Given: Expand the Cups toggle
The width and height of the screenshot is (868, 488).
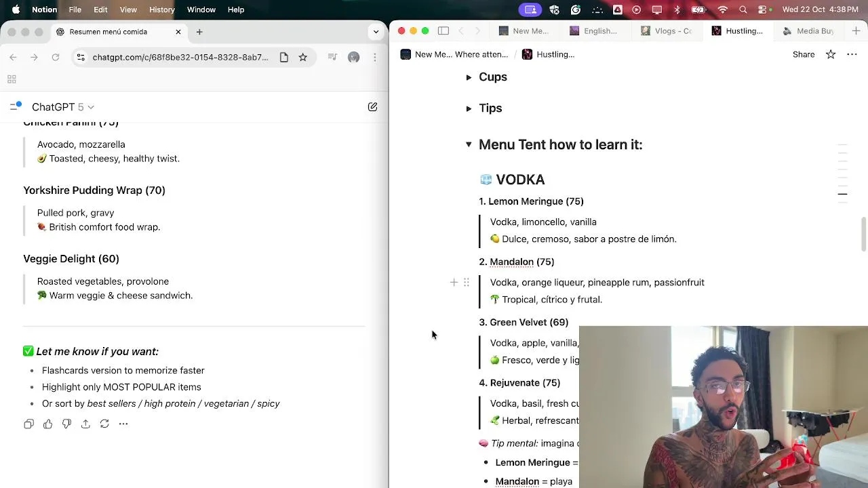Looking at the screenshot, I should (x=469, y=77).
